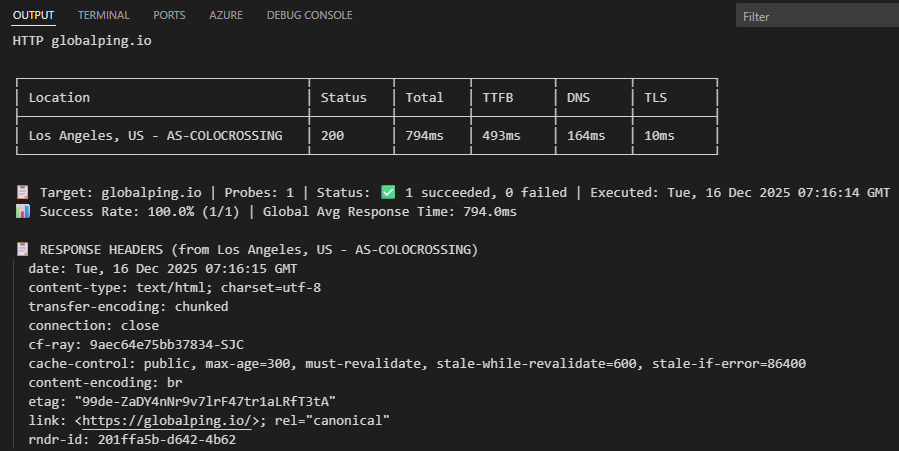
Task: Click the 'Executed: Tue, 16 Dec 2025 07:16:14 GMT' text
Action: coord(740,193)
